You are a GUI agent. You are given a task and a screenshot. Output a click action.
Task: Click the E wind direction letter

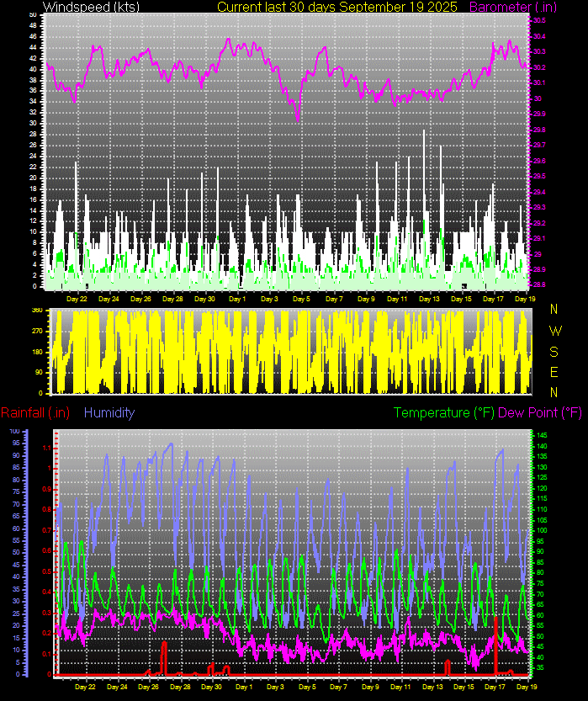coord(554,372)
